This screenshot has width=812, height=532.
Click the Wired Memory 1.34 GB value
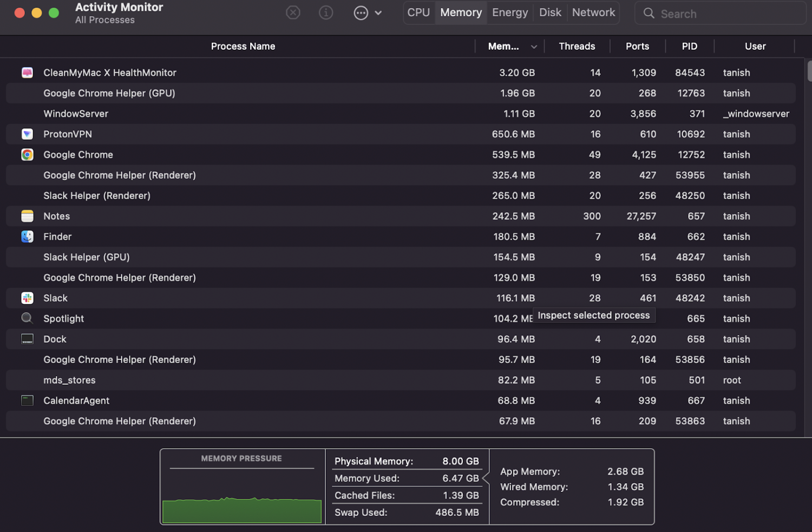(626, 487)
